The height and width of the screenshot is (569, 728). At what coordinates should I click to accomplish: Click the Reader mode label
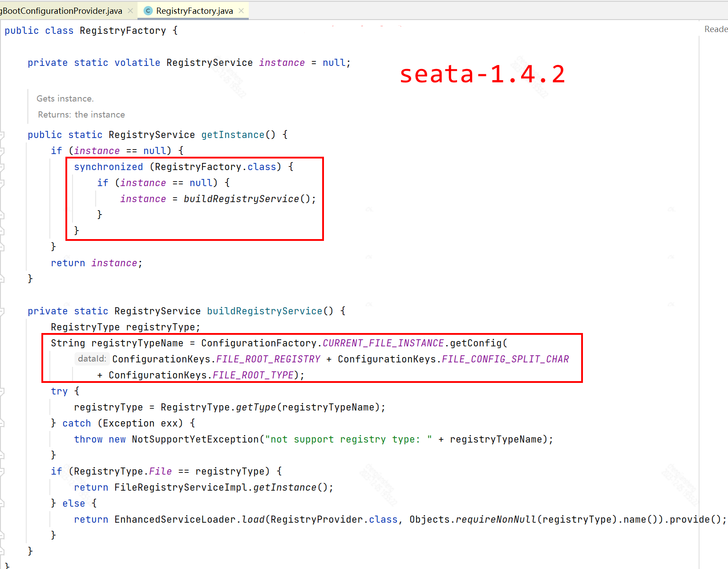[716, 29]
